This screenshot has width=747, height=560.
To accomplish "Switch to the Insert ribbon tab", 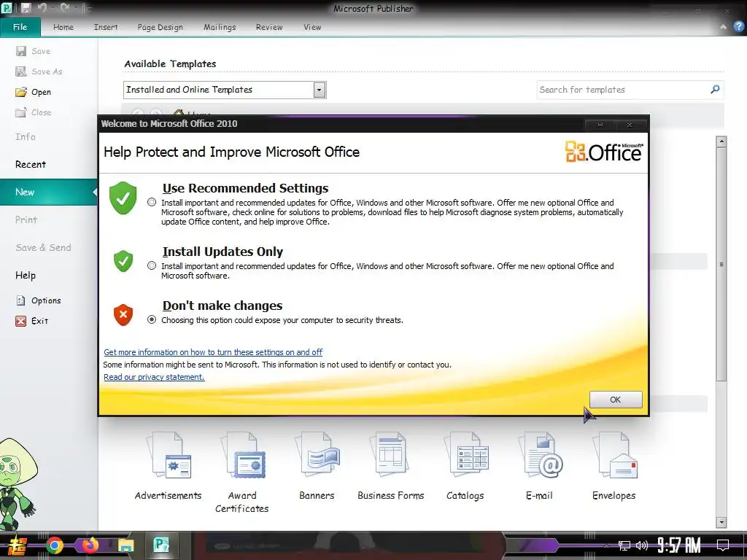I will (x=106, y=27).
